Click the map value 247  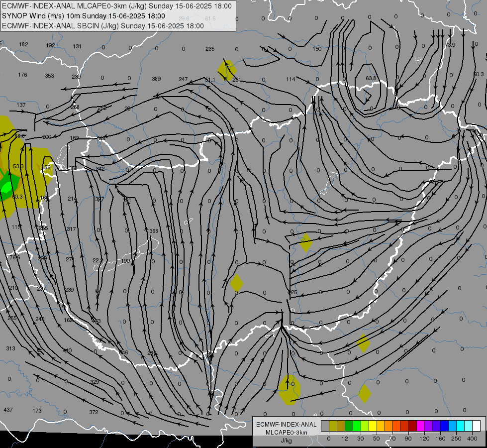(x=183, y=79)
